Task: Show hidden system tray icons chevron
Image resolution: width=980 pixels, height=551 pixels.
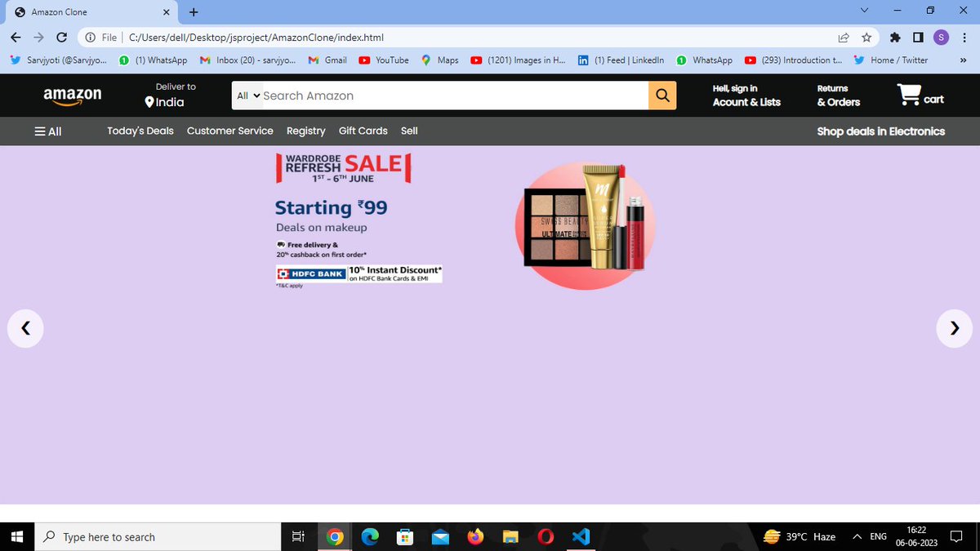Action: point(856,537)
